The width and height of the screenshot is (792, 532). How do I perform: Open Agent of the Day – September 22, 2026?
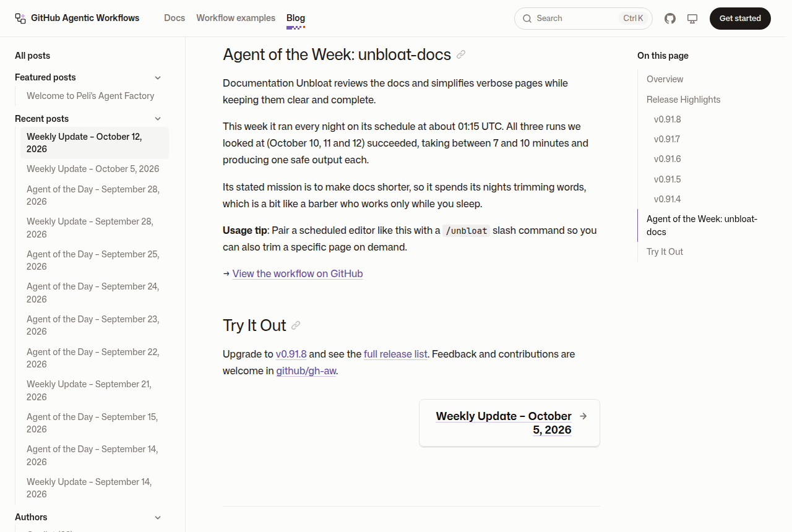click(x=93, y=358)
